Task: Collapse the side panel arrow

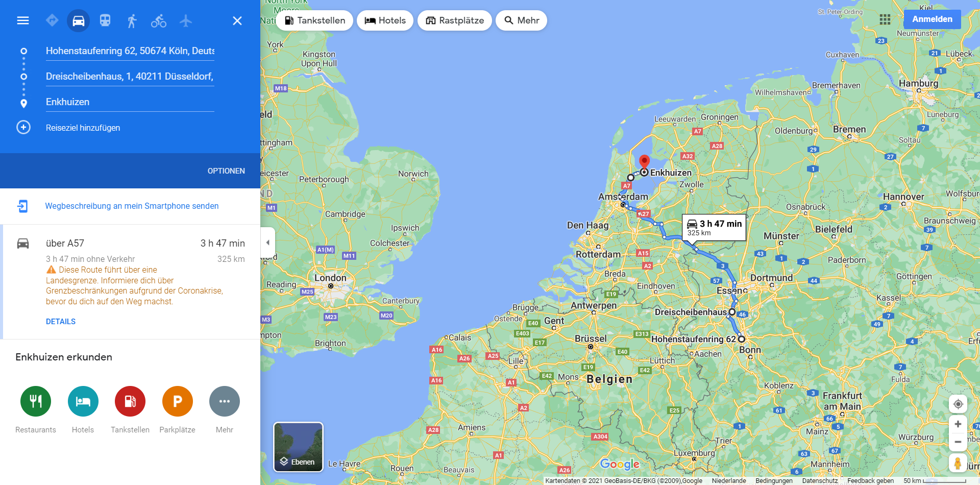Action: 268,243
